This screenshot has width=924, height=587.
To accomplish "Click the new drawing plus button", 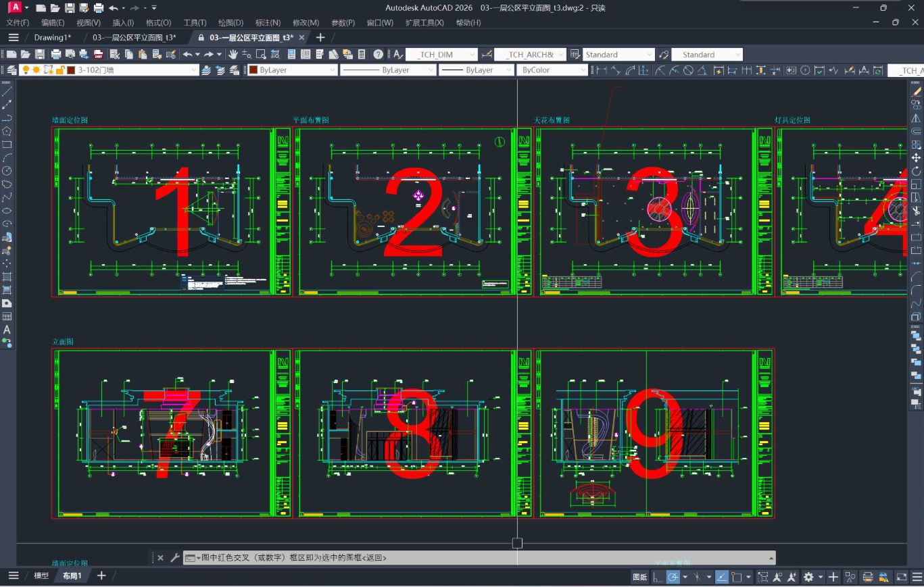I will [319, 37].
